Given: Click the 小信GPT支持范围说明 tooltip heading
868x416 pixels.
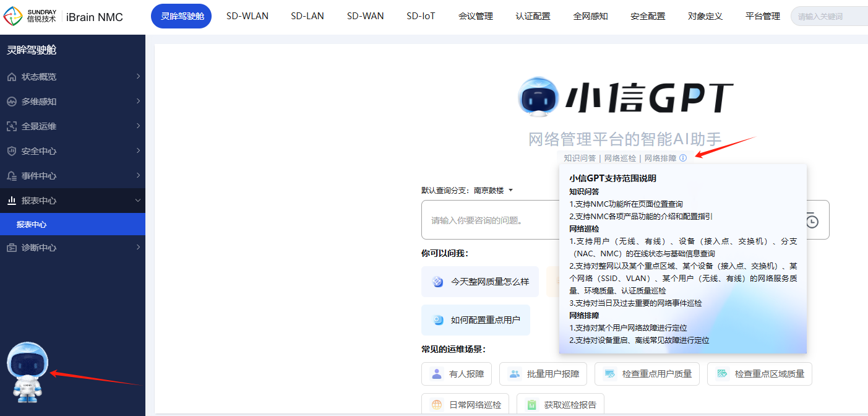Looking at the screenshot, I should [x=612, y=178].
